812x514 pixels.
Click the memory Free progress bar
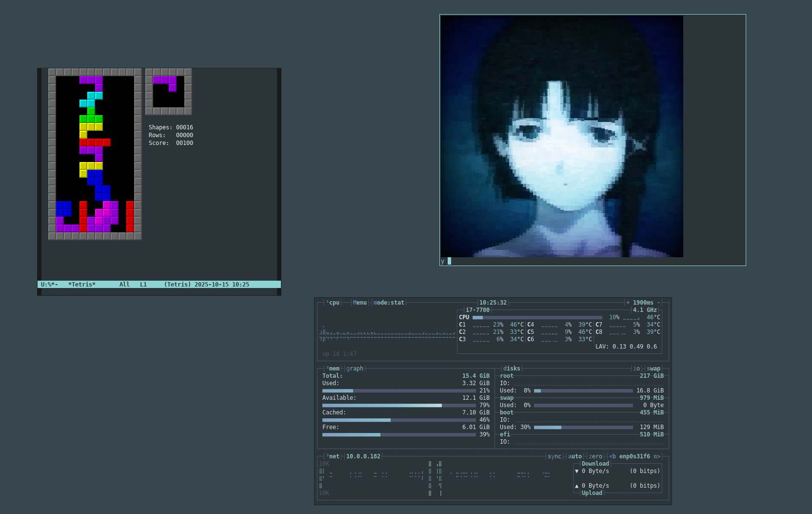[x=399, y=434]
